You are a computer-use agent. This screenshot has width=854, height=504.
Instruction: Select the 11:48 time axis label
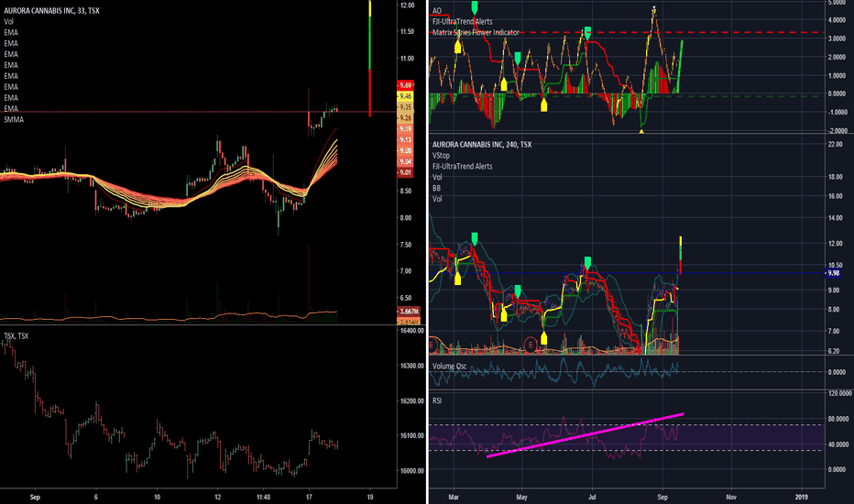tap(263, 497)
